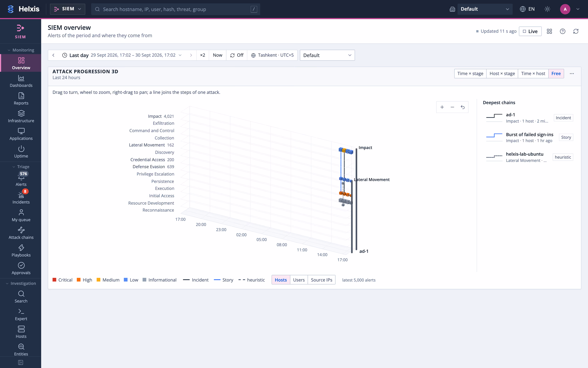Toggle auto-refresh Off button
Screen dimensions: 588x368
click(x=237, y=55)
